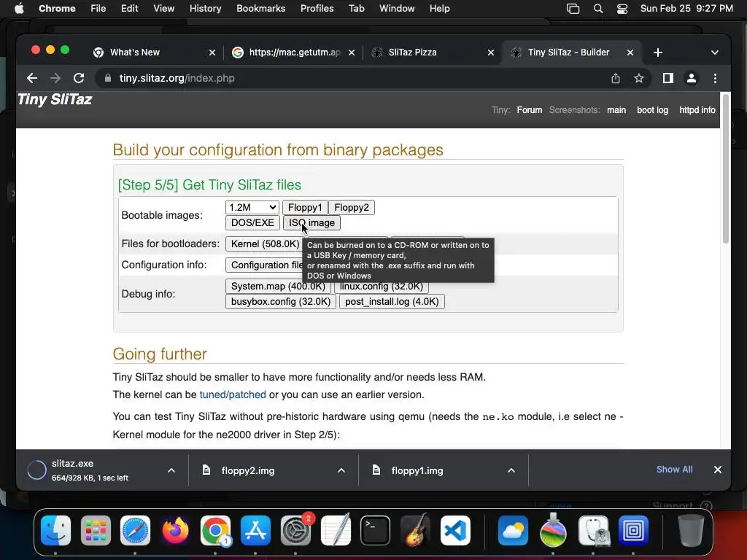Viewport: 747px width, 560px height.
Task: Open the Bookmarks menu
Action: (x=260, y=9)
